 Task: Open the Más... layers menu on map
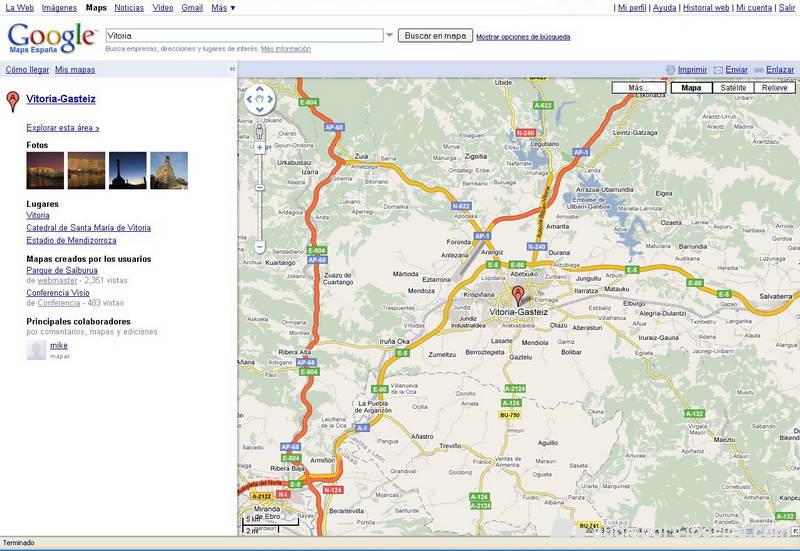(639, 88)
